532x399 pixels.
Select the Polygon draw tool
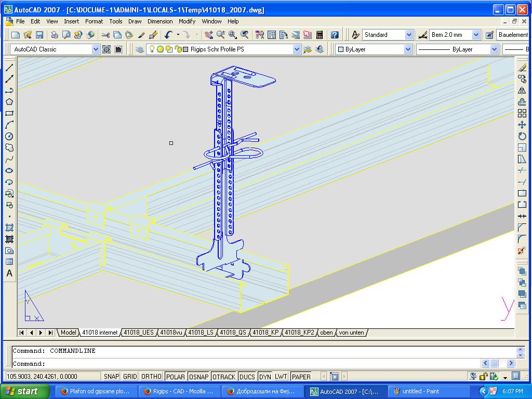coord(9,102)
